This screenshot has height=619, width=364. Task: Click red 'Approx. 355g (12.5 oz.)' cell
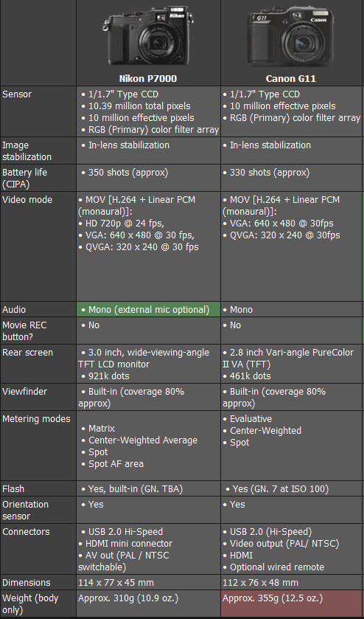(x=292, y=604)
